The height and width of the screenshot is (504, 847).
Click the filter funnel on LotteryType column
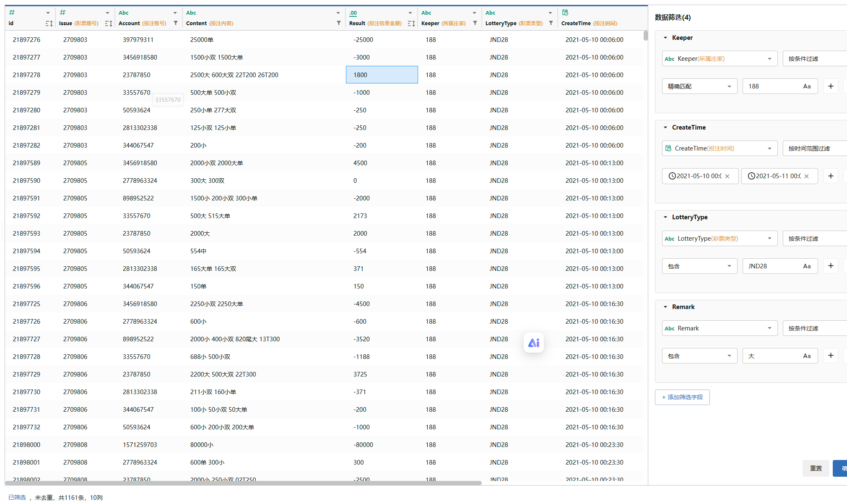(x=551, y=23)
